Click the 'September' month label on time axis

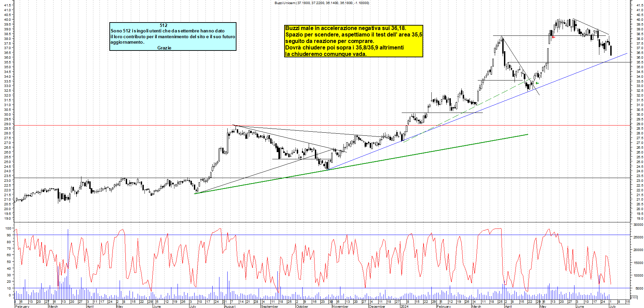coord(270,306)
